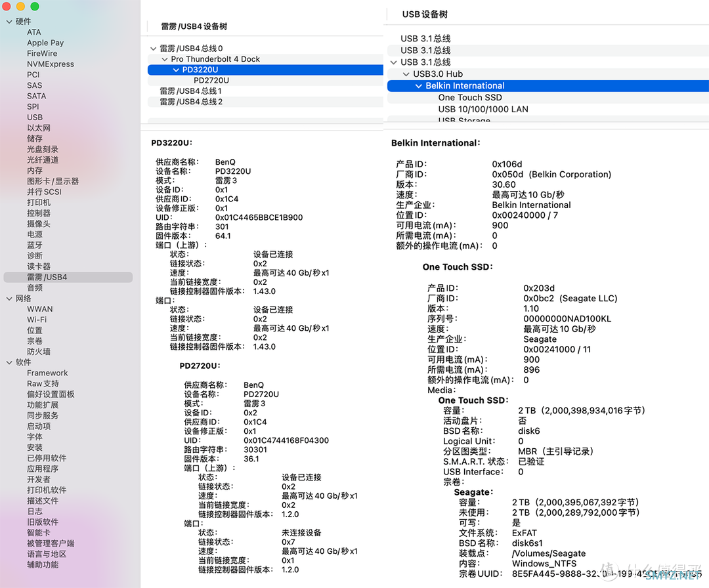Select 摄像头 sidebar item
Screen dimensions: 709x588
point(39,224)
